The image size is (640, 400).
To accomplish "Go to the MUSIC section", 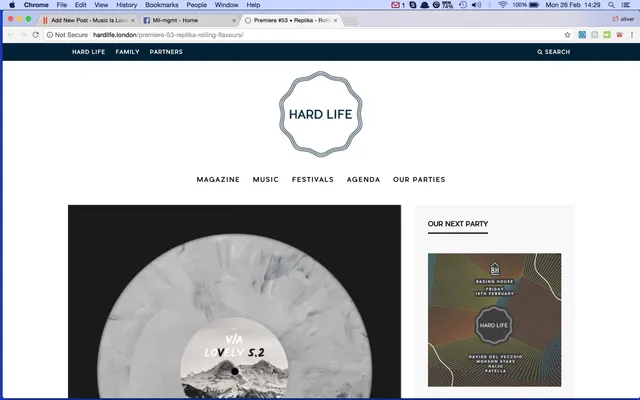I will point(266,180).
